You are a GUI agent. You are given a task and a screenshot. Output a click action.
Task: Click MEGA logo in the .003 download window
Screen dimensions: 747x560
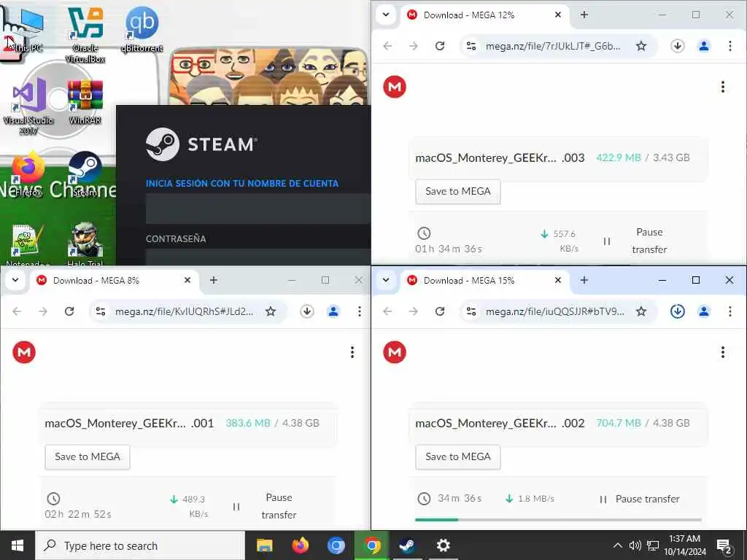pos(395,87)
